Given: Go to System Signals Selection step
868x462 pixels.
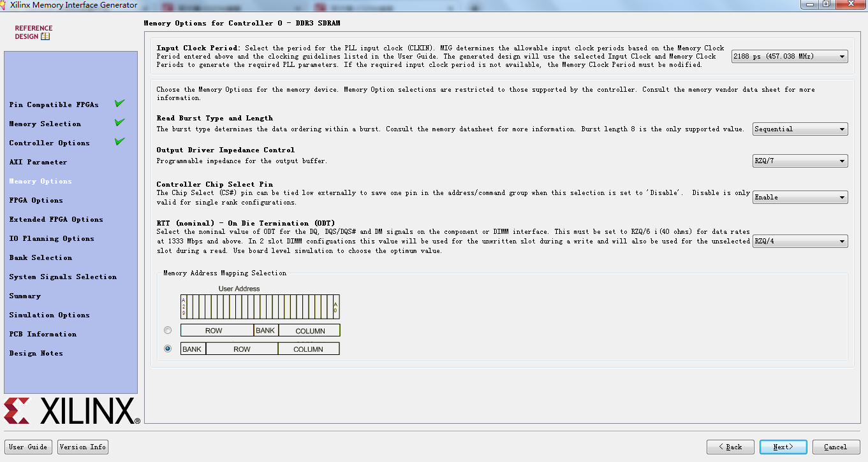Looking at the screenshot, I should [63, 277].
